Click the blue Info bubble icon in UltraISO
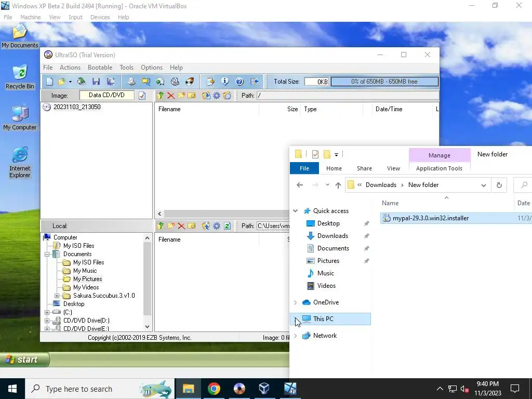Viewport: 532px width, 399px height. click(x=225, y=82)
